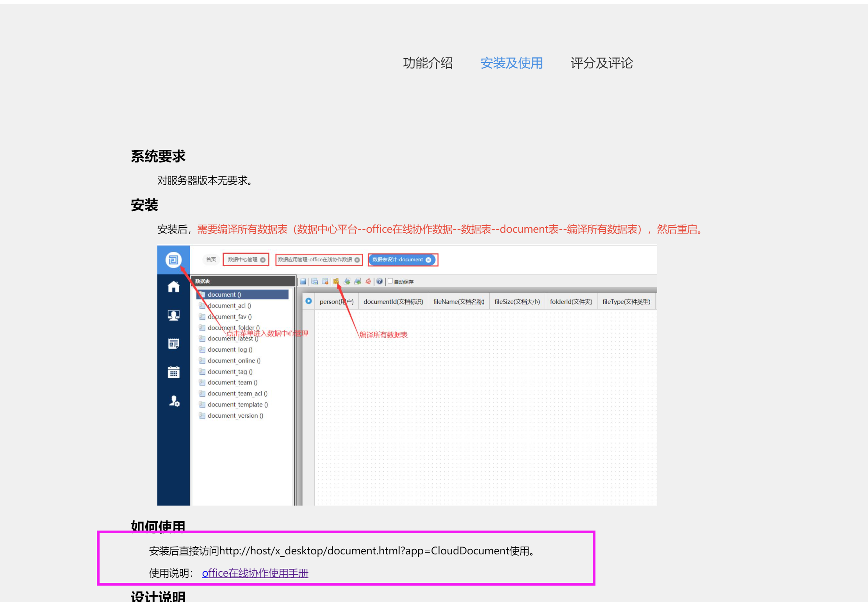This screenshot has height=602, width=868.
Task: Switch to 功能介绍 tab
Action: tap(428, 63)
